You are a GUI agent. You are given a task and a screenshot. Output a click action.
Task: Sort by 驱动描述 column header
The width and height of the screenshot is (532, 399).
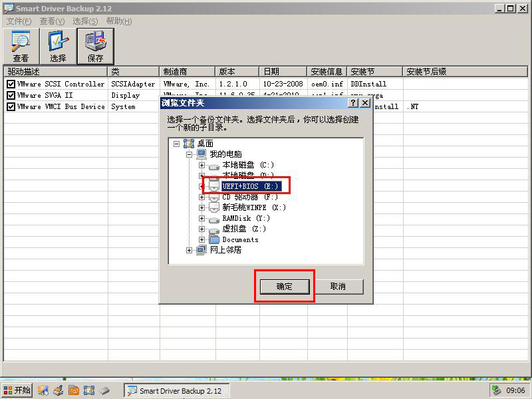click(56, 72)
